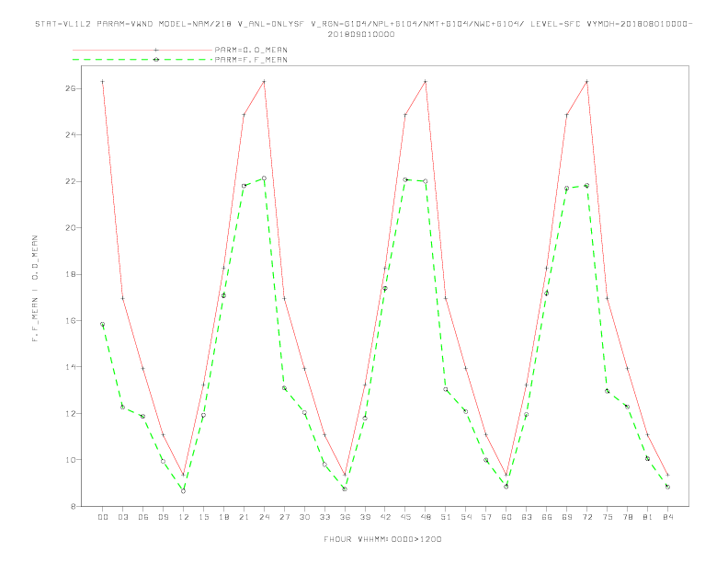Viewport: 728px width, 563px height.
Task: Click y-axis tick label 10
Action: coord(71,460)
